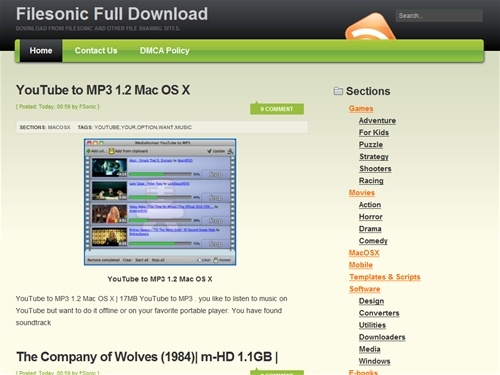500x375 pixels.
Task: Open the Downloaders subsection
Action: [382, 337]
